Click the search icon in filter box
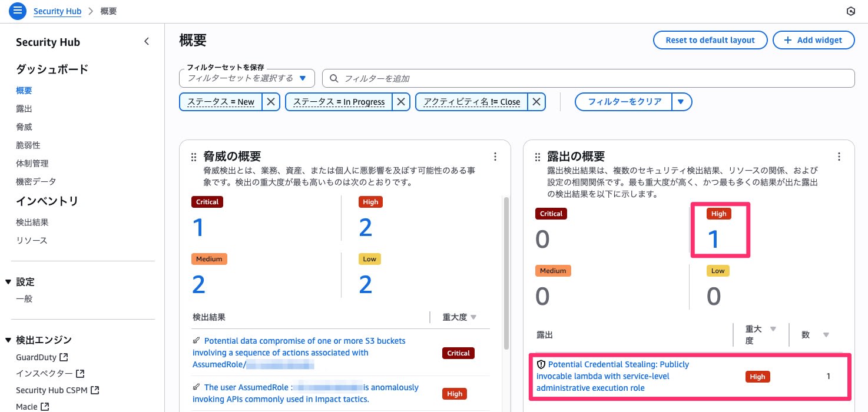The image size is (868, 412). click(x=334, y=78)
